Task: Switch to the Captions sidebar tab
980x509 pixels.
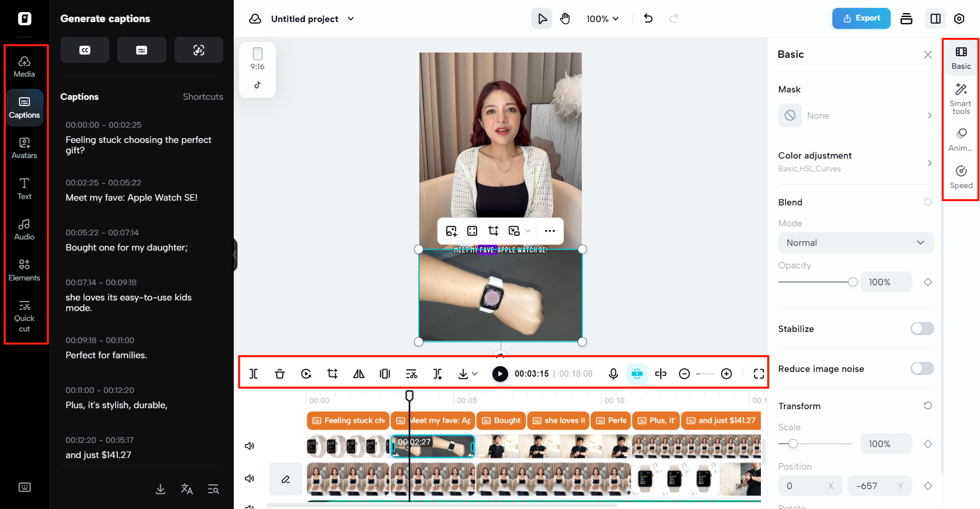Action: tap(24, 108)
